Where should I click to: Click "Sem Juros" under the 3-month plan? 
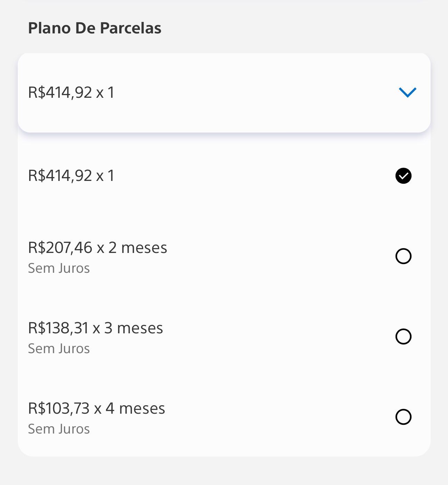(59, 349)
